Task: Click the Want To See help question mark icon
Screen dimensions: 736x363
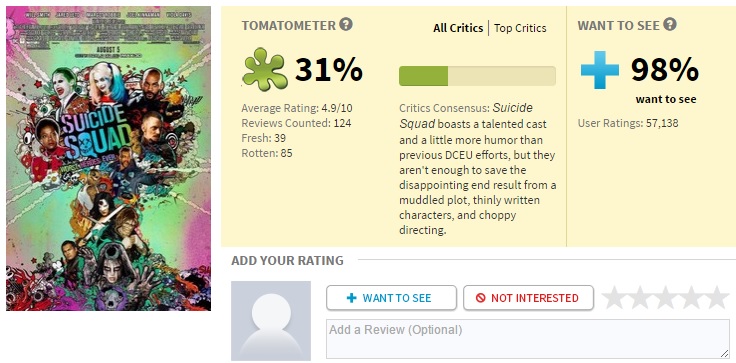Action: click(670, 24)
